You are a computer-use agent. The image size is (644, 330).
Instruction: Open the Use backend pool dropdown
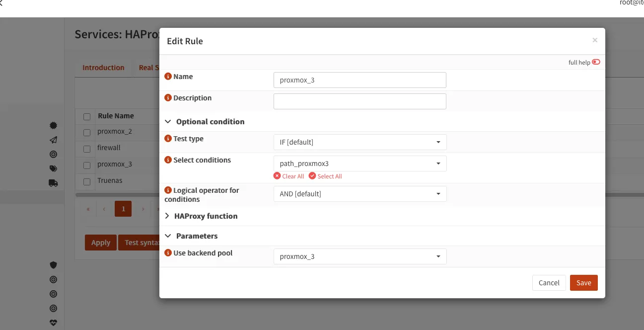(359, 256)
